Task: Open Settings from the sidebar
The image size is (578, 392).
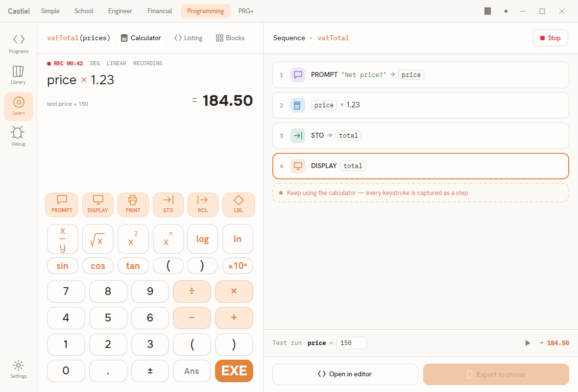Action: [x=19, y=369]
